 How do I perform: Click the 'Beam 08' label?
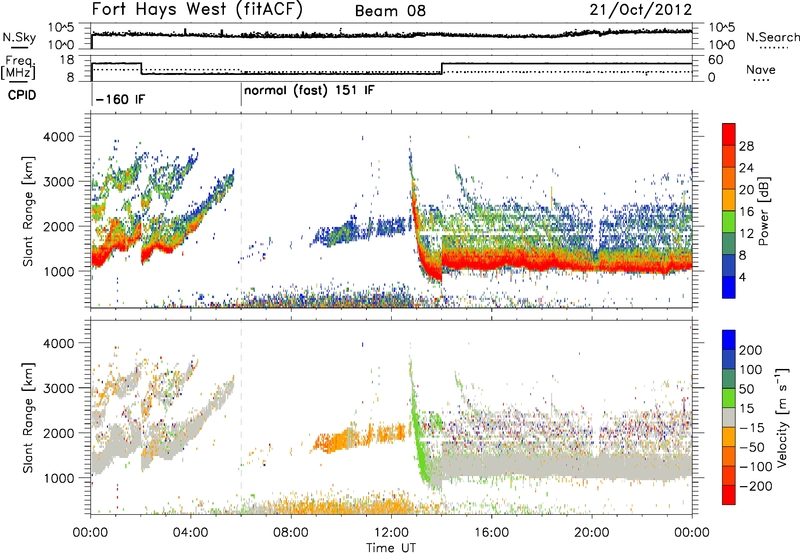click(390, 11)
